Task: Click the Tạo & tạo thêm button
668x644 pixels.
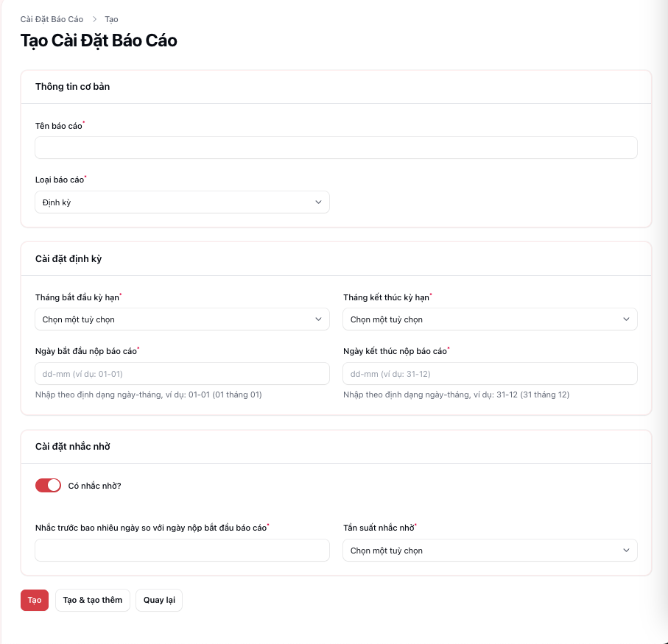Action: click(93, 600)
